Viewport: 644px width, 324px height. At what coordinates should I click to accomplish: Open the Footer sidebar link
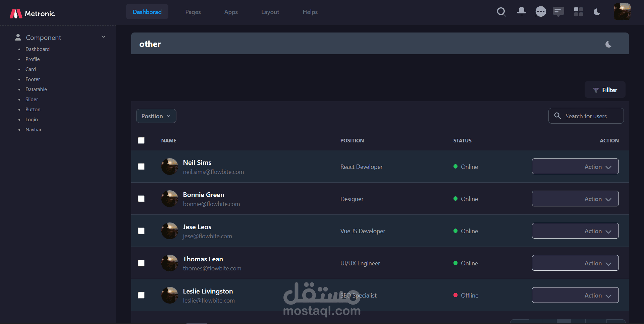tap(33, 79)
